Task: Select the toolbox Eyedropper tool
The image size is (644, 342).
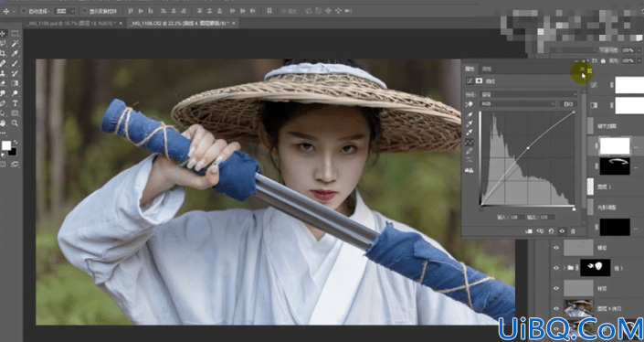Action: coord(15,53)
